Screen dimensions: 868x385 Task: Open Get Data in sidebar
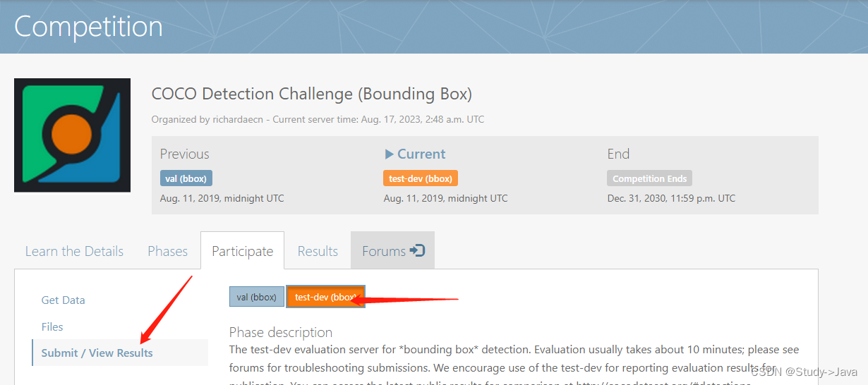tap(64, 300)
